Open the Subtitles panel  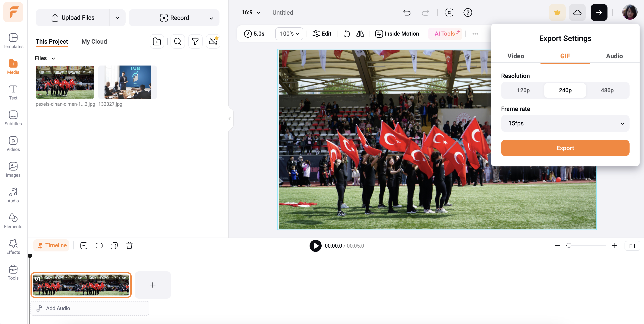pyautogui.click(x=13, y=118)
